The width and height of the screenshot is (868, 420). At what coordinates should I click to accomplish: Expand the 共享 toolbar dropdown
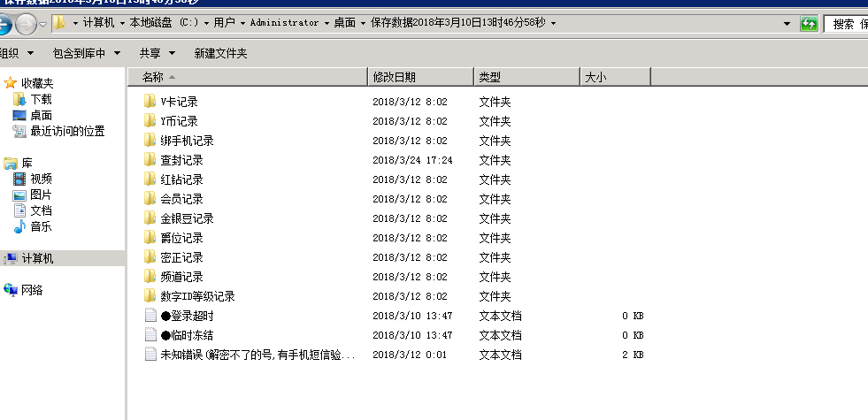pyautogui.click(x=157, y=54)
